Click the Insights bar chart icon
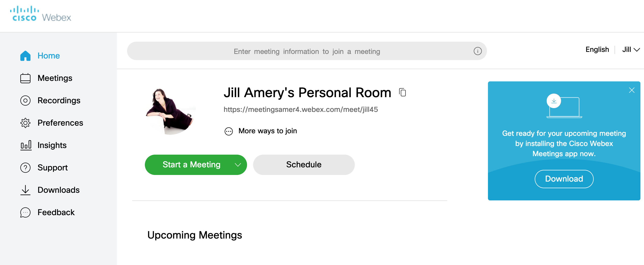644x265 pixels. click(x=26, y=145)
